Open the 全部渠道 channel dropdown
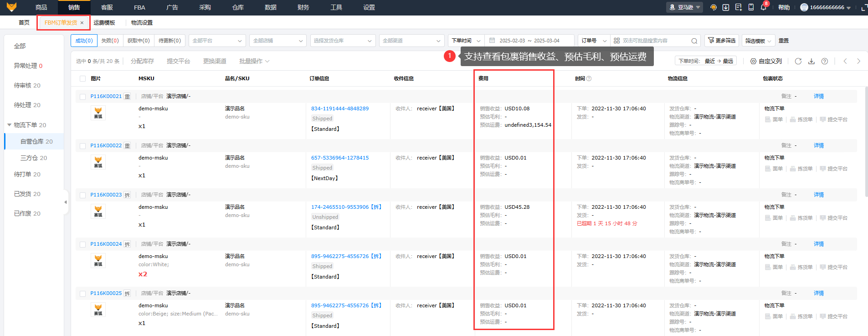 pos(412,41)
